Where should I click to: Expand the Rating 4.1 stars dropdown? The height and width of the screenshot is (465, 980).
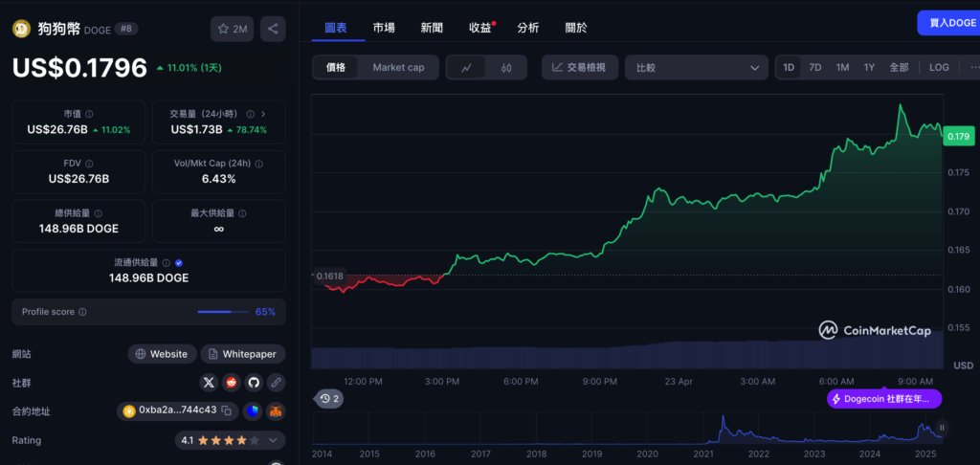[276, 441]
